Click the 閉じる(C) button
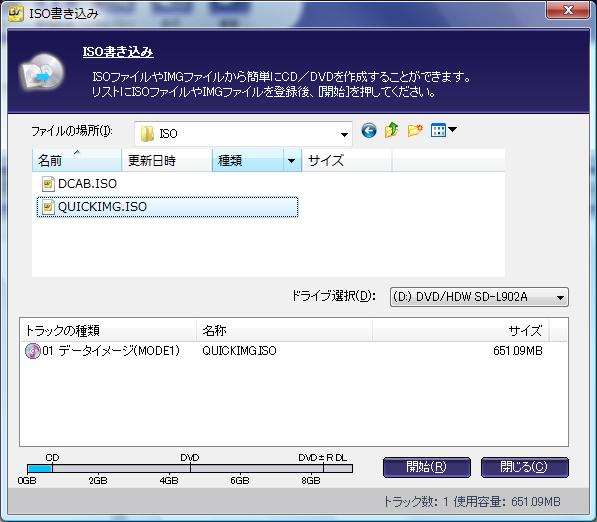This screenshot has width=597, height=522. (525, 467)
